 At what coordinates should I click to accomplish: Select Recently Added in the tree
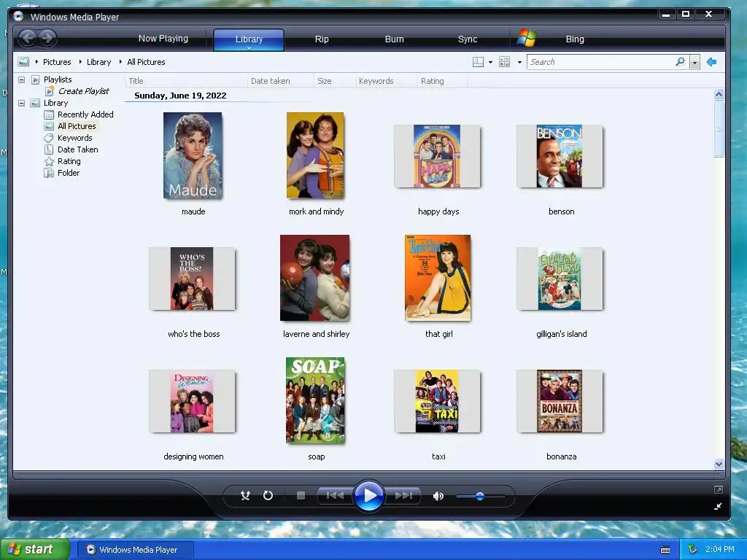[x=85, y=114]
